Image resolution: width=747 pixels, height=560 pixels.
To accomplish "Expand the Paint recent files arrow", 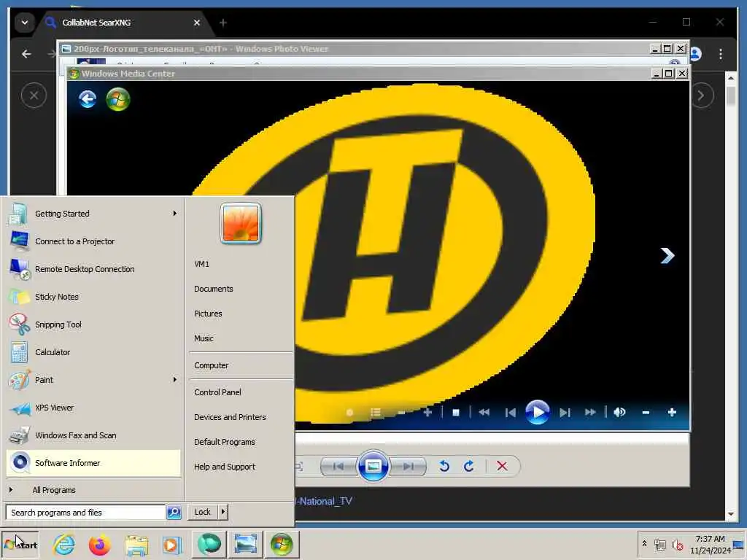I will click(x=175, y=379).
